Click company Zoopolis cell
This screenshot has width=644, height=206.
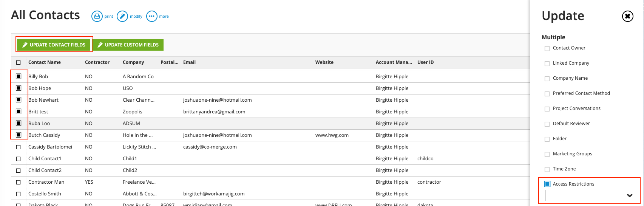pyautogui.click(x=133, y=112)
